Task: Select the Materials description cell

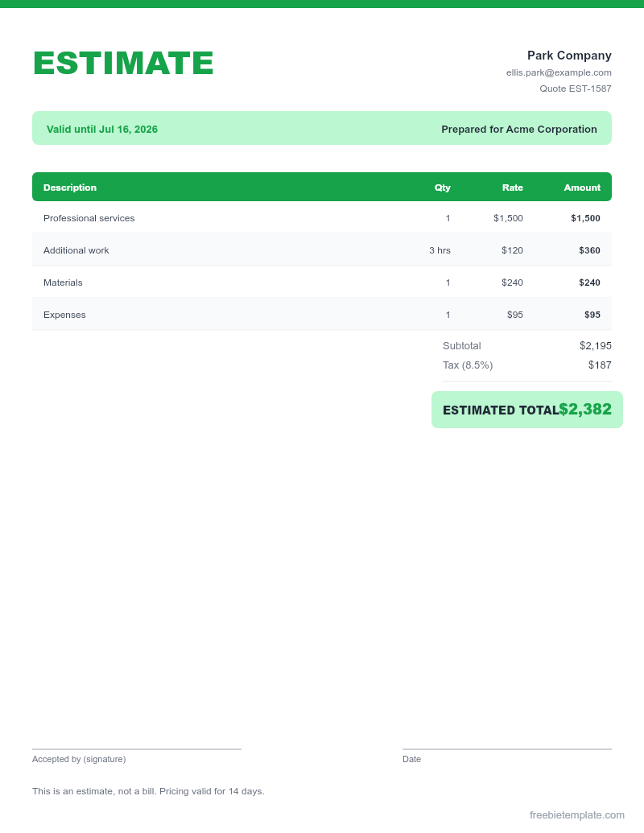Action: 63,282
